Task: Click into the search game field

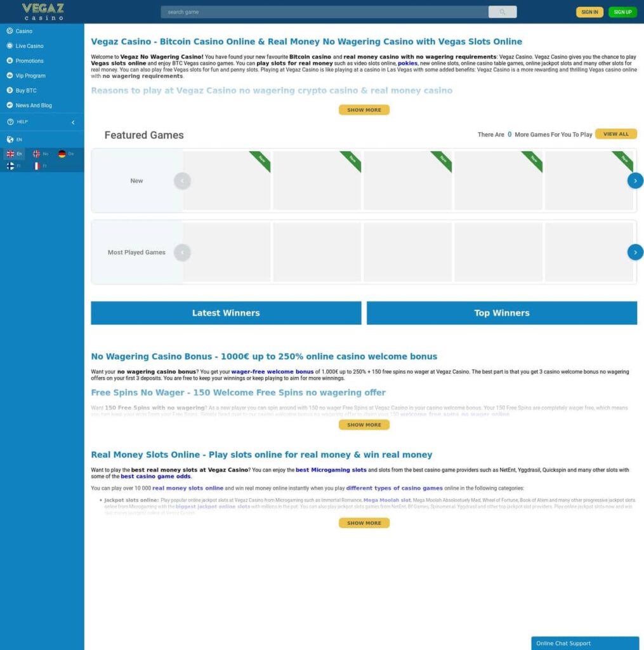Action: pos(324,12)
